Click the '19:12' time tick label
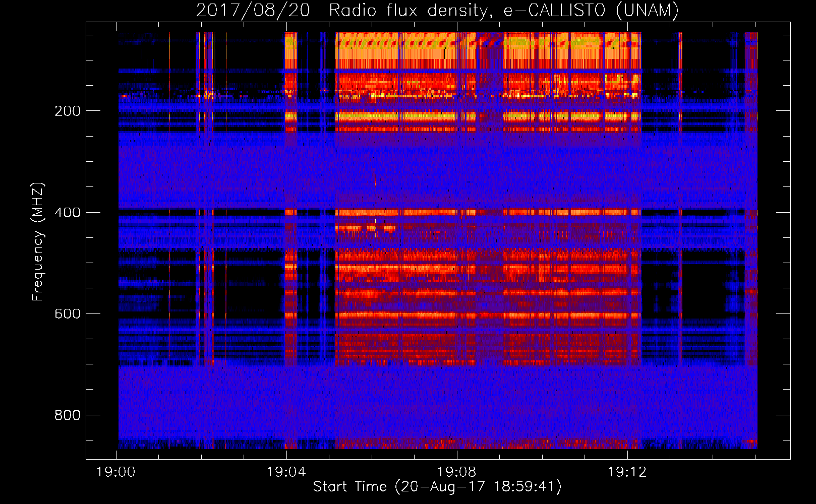Image resolution: width=816 pixels, height=504 pixels. (x=627, y=472)
